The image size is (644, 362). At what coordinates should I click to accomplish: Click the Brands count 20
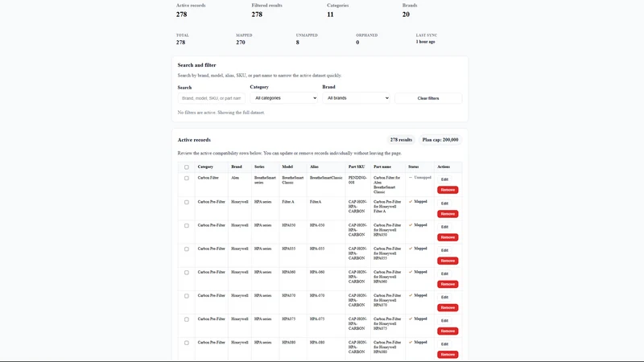[406, 14]
